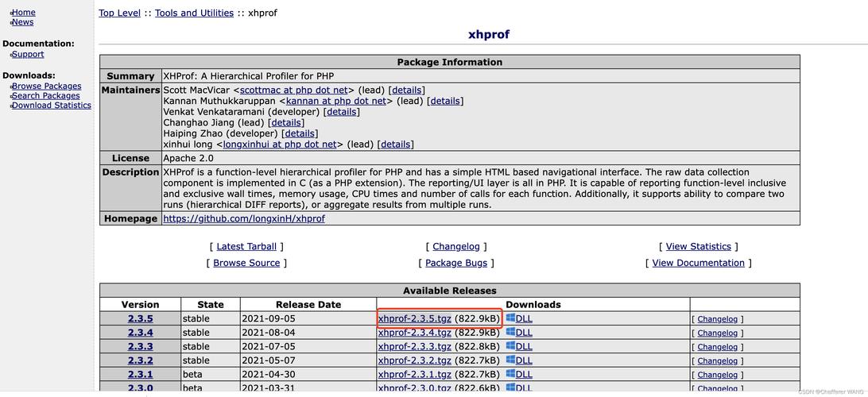
Task: Open DLL text link for 2.3.5
Action: click(524, 319)
